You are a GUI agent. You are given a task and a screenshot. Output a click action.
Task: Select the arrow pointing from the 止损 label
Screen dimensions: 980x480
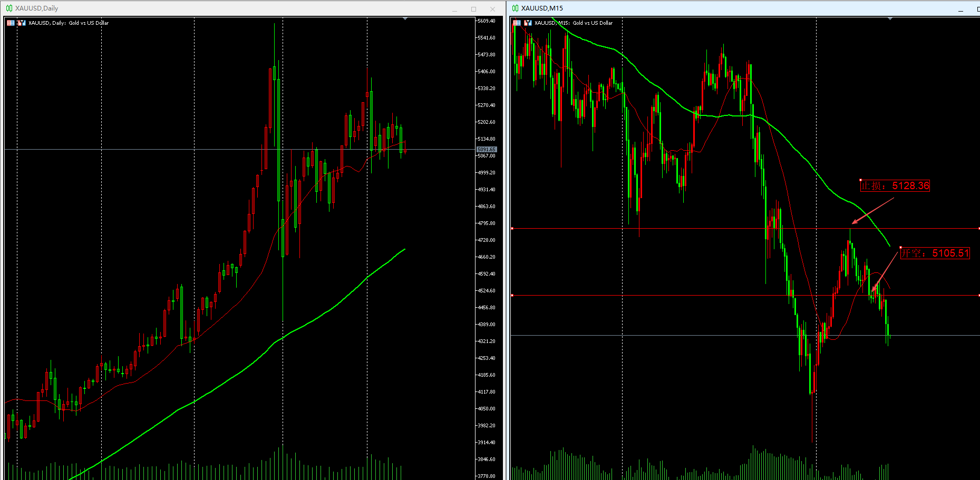click(872, 211)
